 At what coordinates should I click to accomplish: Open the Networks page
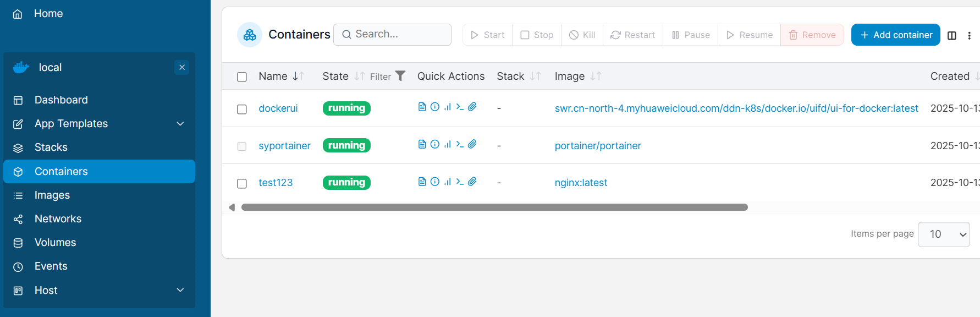coord(99,218)
